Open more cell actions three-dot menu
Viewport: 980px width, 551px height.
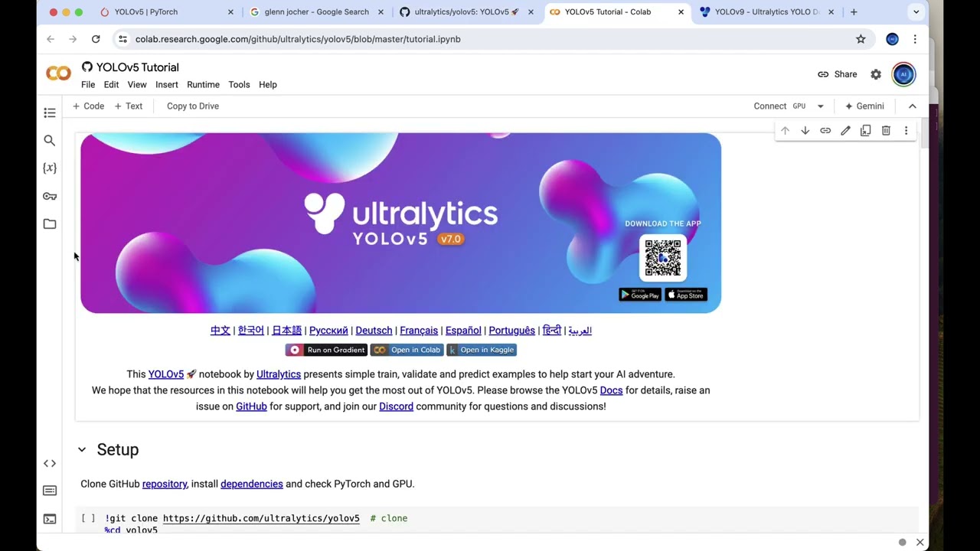[x=906, y=131]
